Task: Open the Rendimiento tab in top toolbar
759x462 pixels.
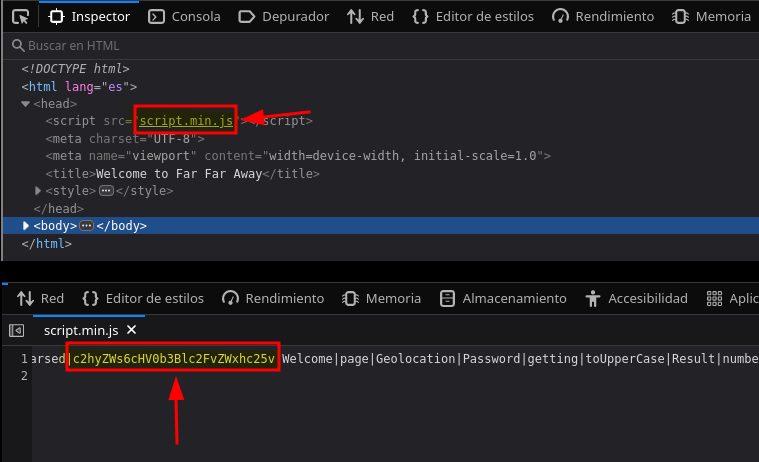Action: 604,17
